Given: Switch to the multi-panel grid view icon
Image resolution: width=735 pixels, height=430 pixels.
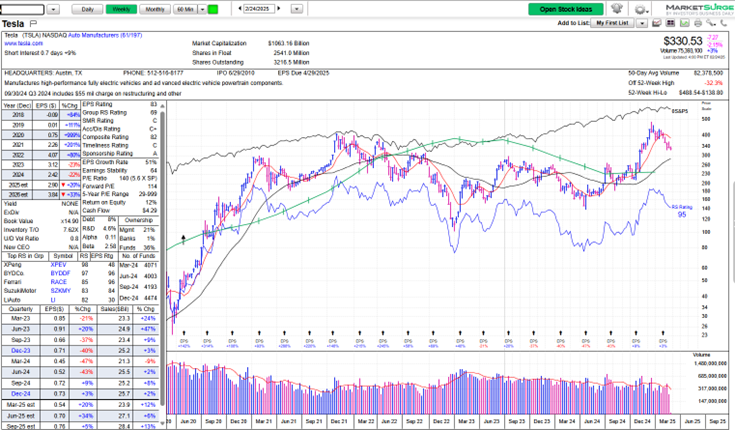Looking at the screenshot, I should [x=671, y=23].
